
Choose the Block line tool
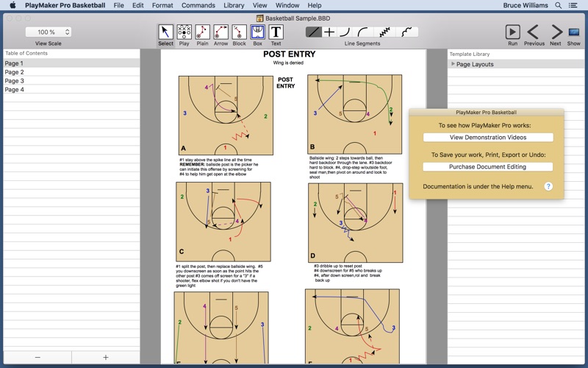point(240,32)
